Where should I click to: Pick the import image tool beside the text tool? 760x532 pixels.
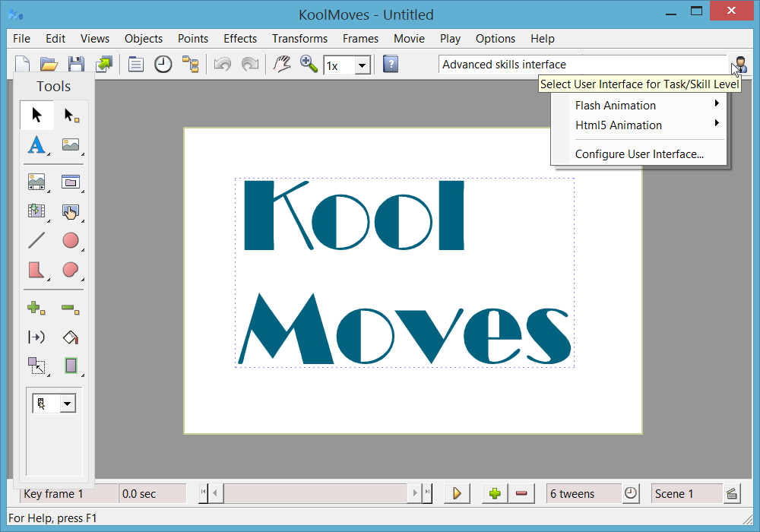pos(71,145)
